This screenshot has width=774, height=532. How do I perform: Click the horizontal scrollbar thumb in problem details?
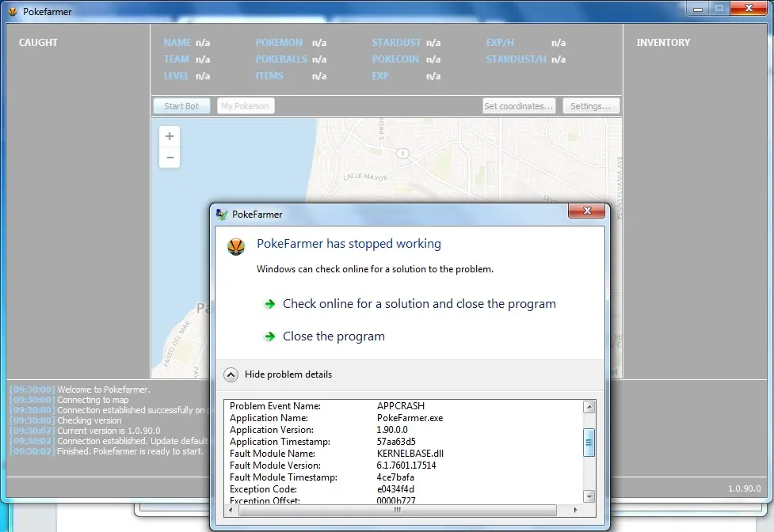[x=398, y=510]
